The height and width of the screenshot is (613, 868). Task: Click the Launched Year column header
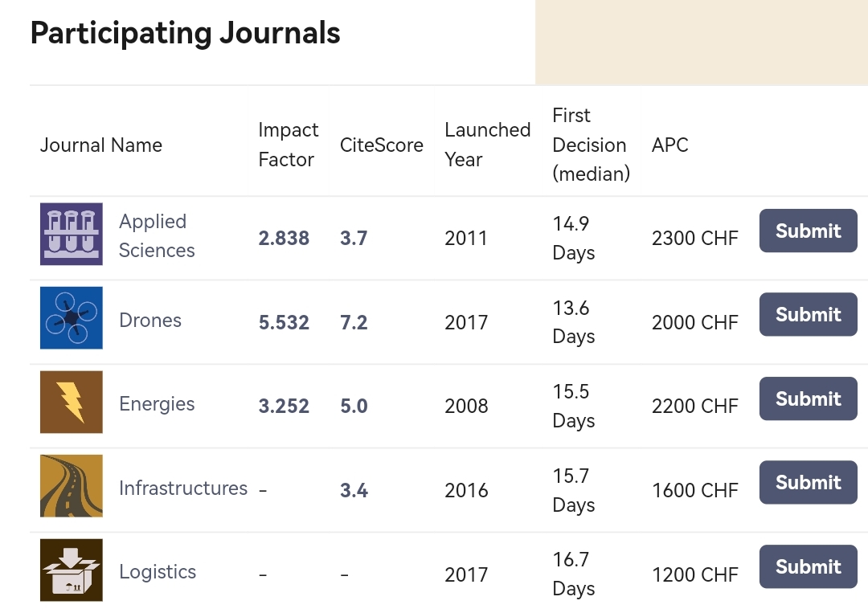487,145
